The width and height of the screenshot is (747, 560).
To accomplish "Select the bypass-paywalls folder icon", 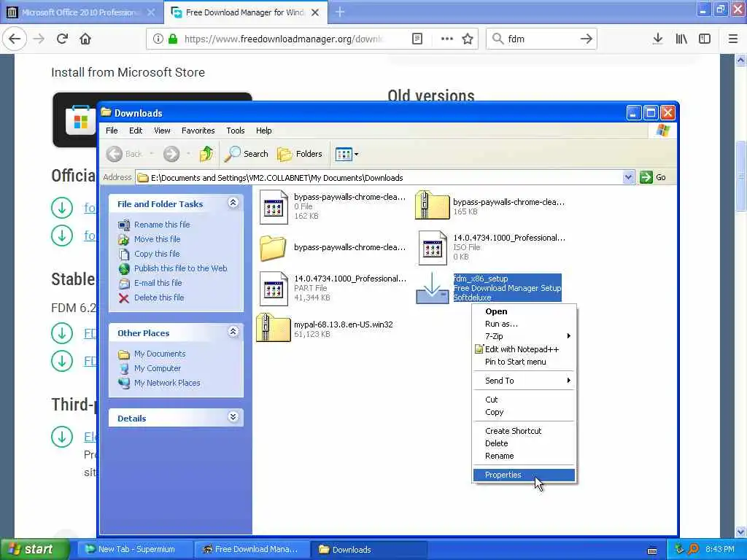I will [x=273, y=248].
